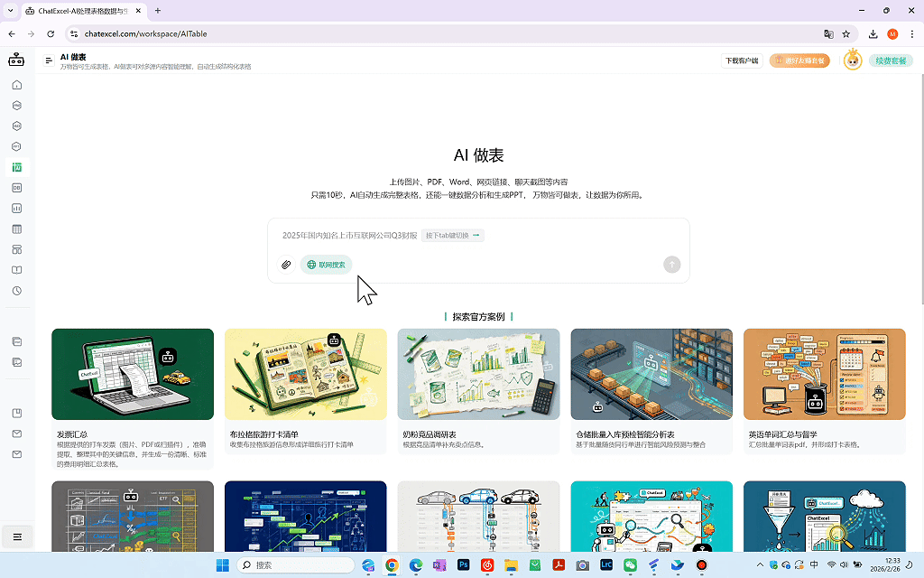The image size is (924, 578).
Task: Open the Chrome three-dot menu
Action: coord(911,33)
